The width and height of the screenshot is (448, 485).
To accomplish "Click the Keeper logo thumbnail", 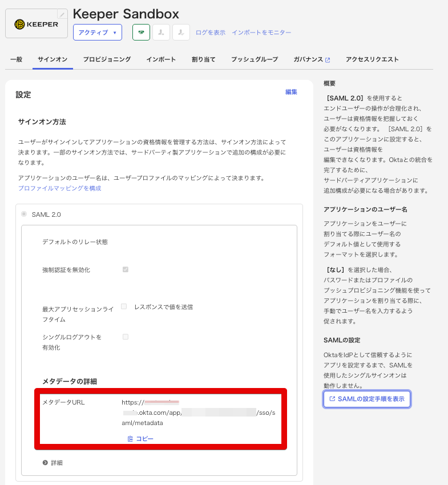I will coord(36,24).
